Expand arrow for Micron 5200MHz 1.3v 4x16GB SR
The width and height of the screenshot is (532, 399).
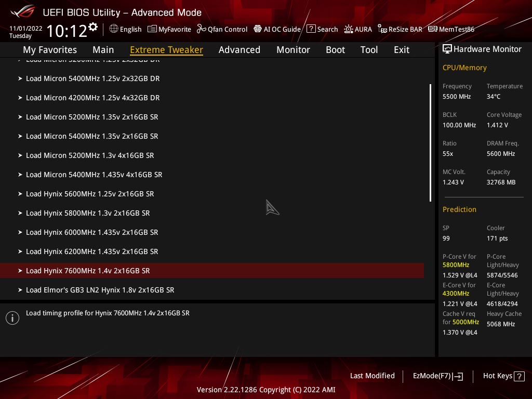20,155
